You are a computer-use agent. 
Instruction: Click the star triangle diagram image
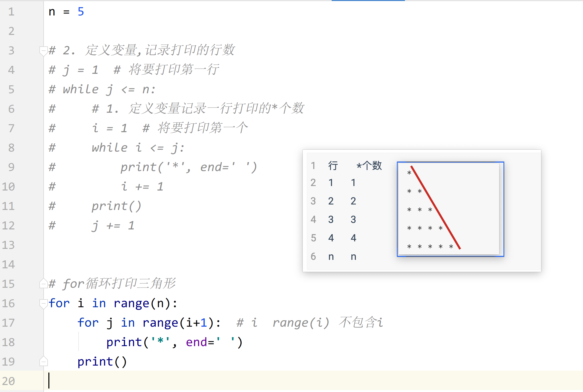[450, 209]
